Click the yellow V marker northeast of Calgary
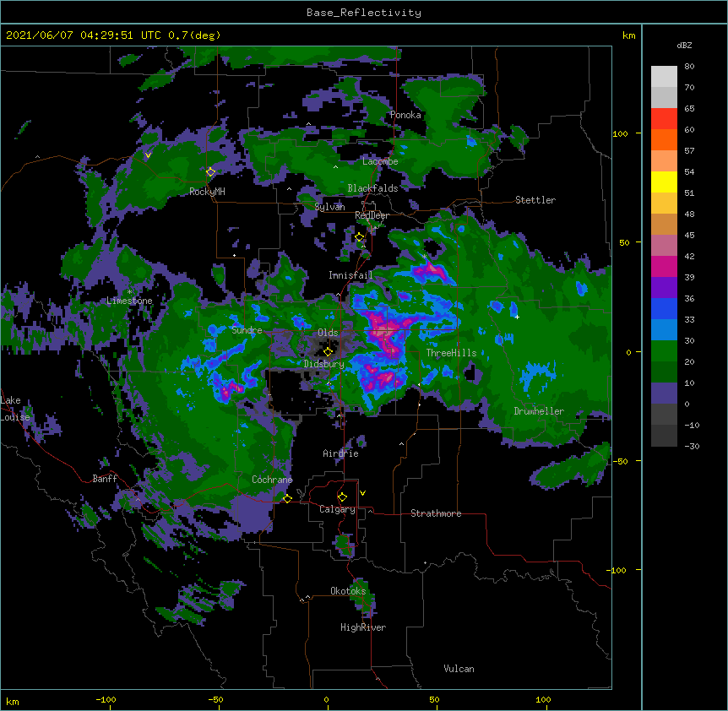 point(362,493)
